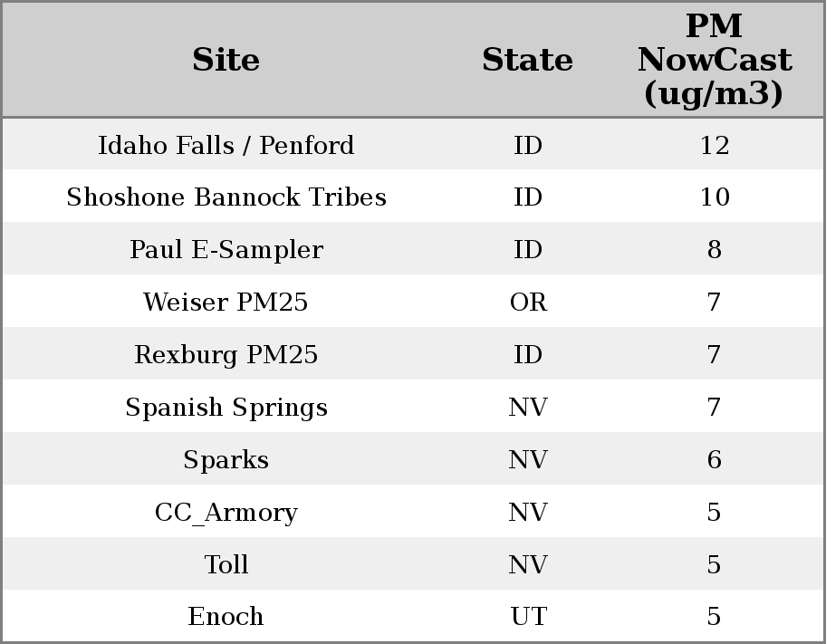Click the PM NowCast column header
The width and height of the screenshot is (826, 644).
pos(714,60)
